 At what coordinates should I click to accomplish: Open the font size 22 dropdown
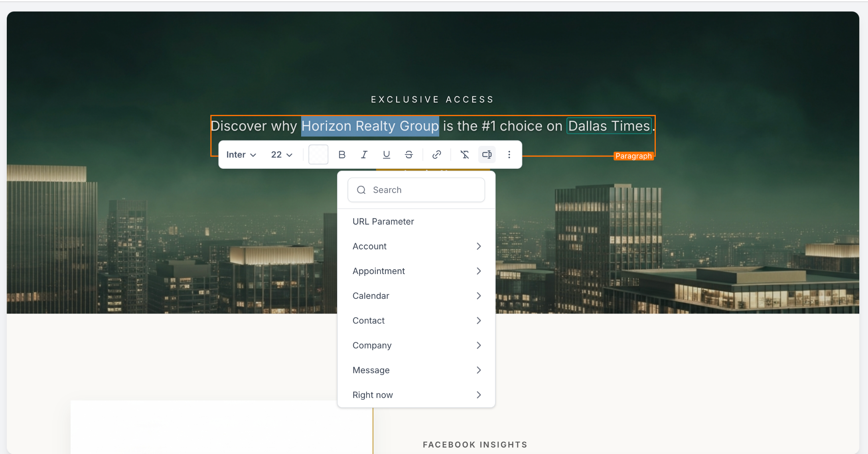(282, 155)
